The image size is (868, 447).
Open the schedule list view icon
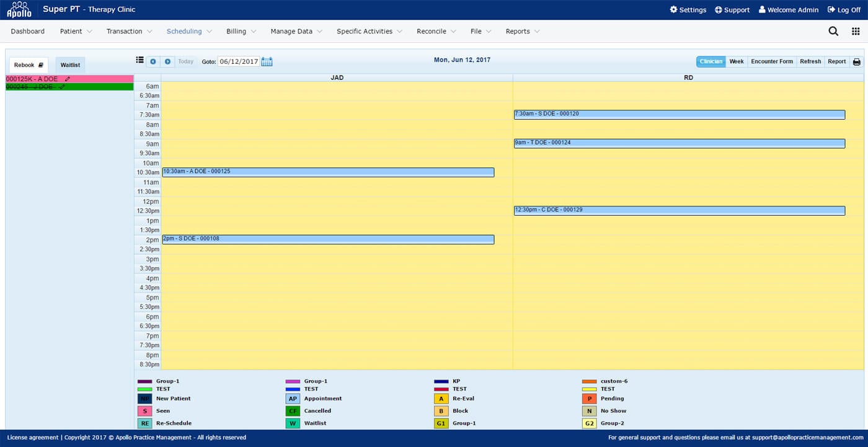(140, 60)
